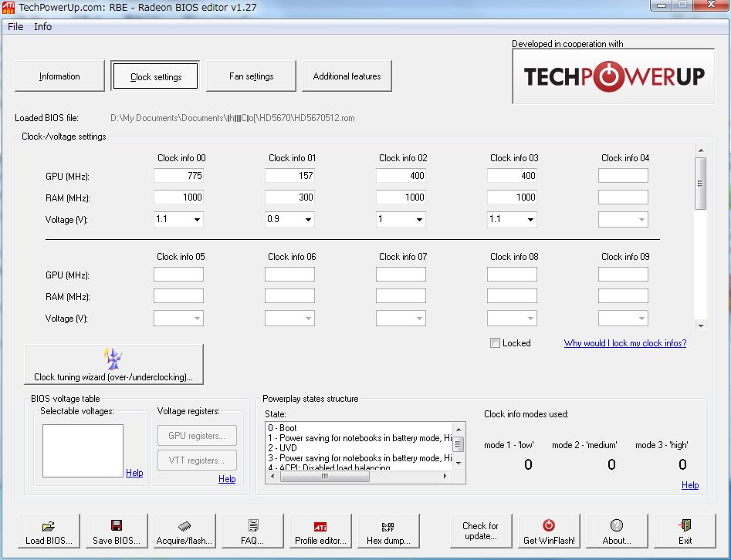731x560 pixels.
Task: Select state 3 Power saving for notebooks
Action: [360, 458]
